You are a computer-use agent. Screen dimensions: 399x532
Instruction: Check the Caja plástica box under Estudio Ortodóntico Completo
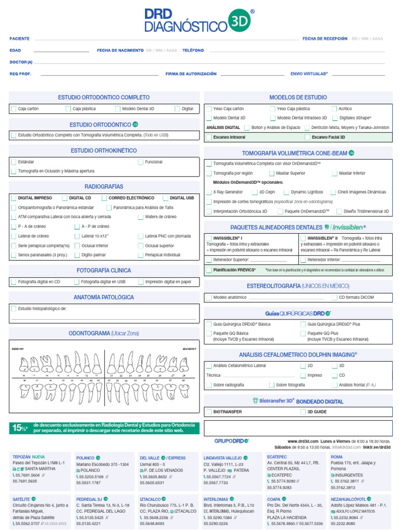69,109
